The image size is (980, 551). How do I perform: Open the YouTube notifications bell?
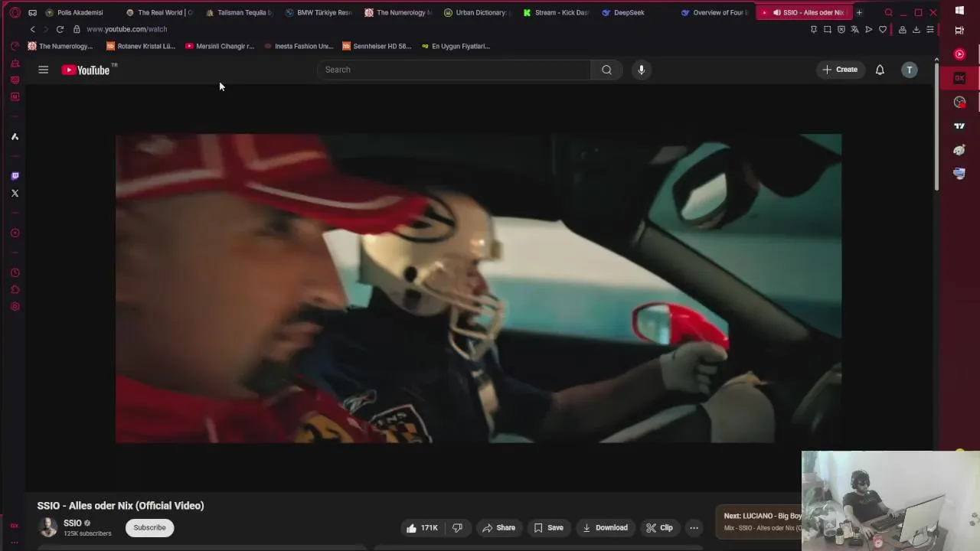point(880,70)
